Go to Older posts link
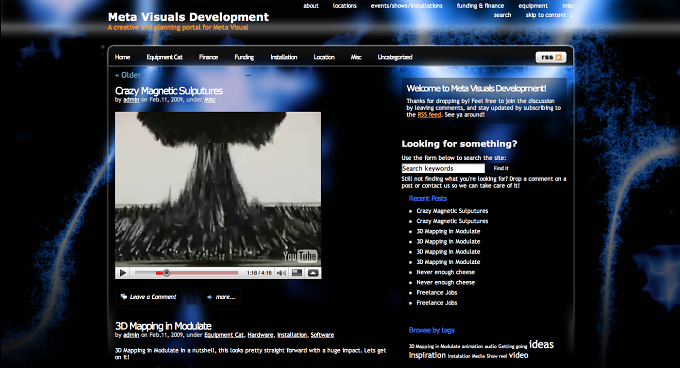The height and width of the screenshot is (368, 680). pos(128,75)
